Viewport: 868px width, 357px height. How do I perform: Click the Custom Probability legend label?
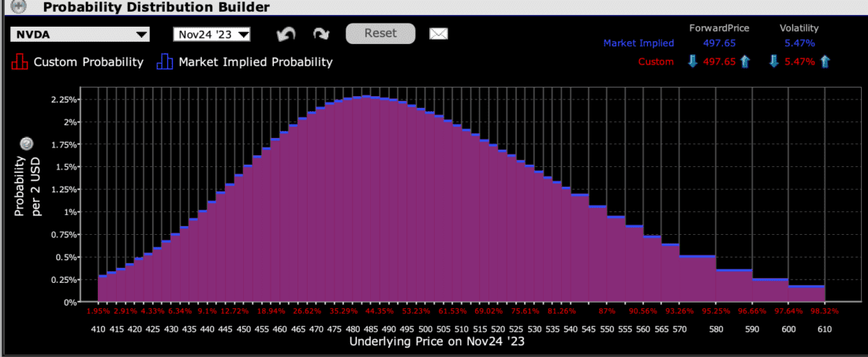88,62
